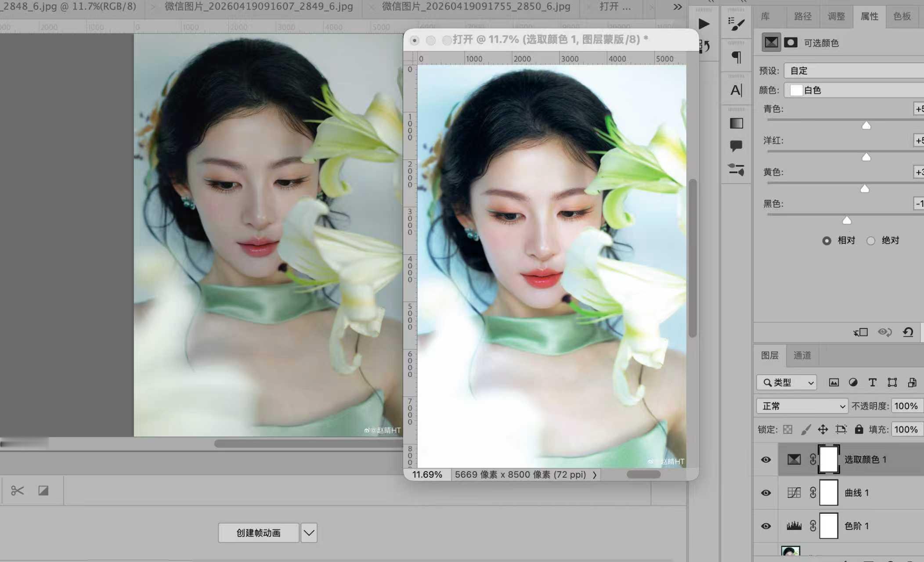The height and width of the screenshot is (562, 924).
Task: Click the 色阶 1 layer mask thumbnail
Action: coord(829,526)
